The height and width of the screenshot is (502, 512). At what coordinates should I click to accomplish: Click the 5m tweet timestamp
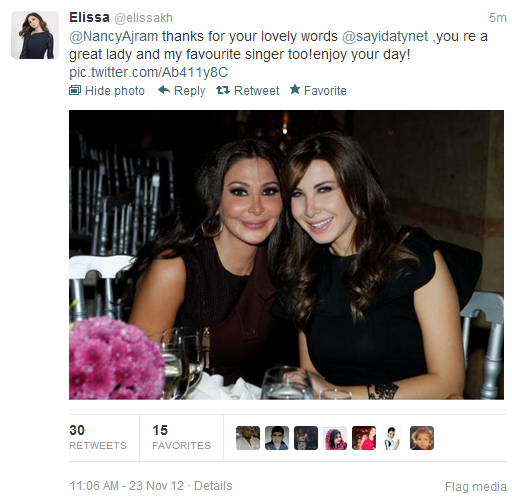497,18
